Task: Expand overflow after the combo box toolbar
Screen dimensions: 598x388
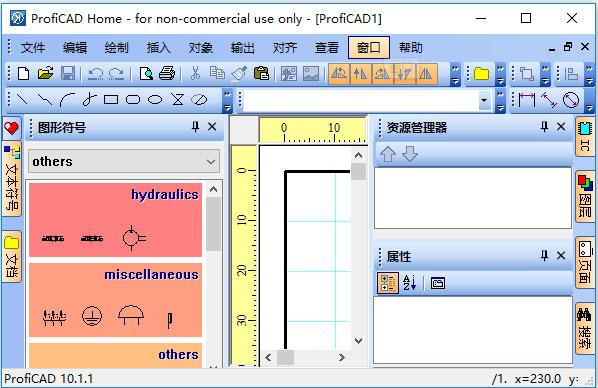Action: 500,101
